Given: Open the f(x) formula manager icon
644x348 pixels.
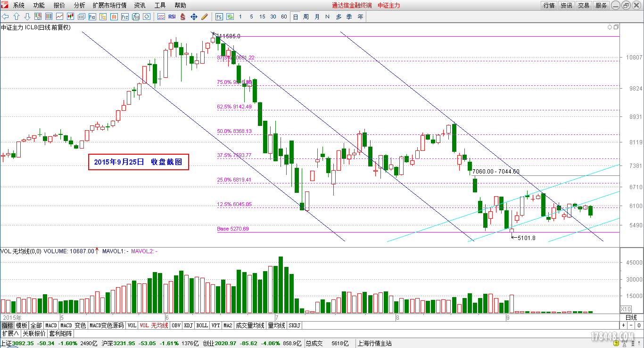Looking at the screenshot, I should point(135,17).
